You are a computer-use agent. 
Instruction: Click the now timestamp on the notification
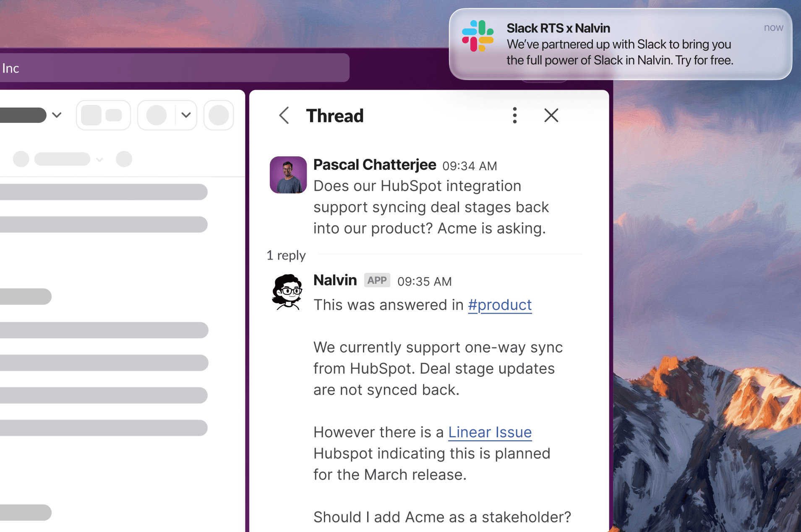tap(773, 28)
